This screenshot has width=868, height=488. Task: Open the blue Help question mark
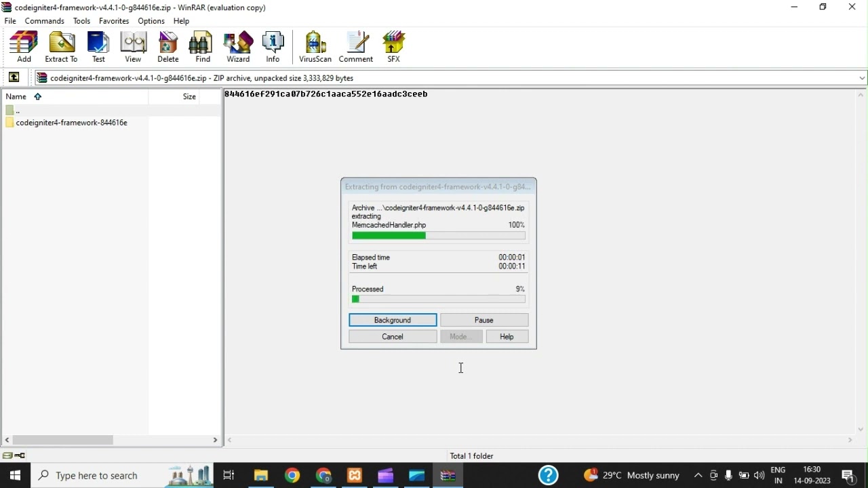pos(549,476)
